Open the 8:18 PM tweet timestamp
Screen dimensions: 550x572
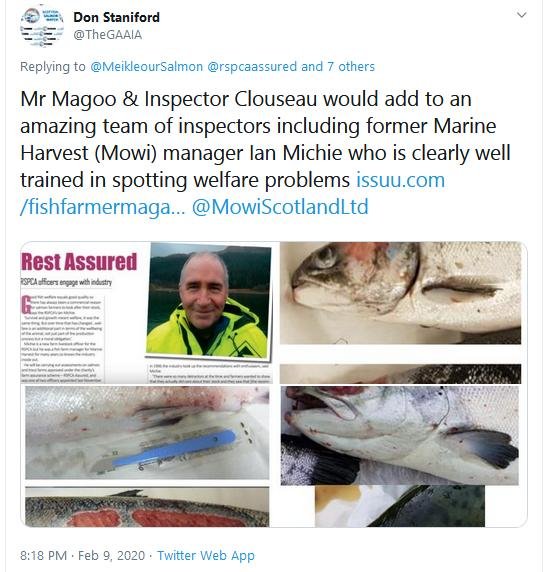click(43, 556)
